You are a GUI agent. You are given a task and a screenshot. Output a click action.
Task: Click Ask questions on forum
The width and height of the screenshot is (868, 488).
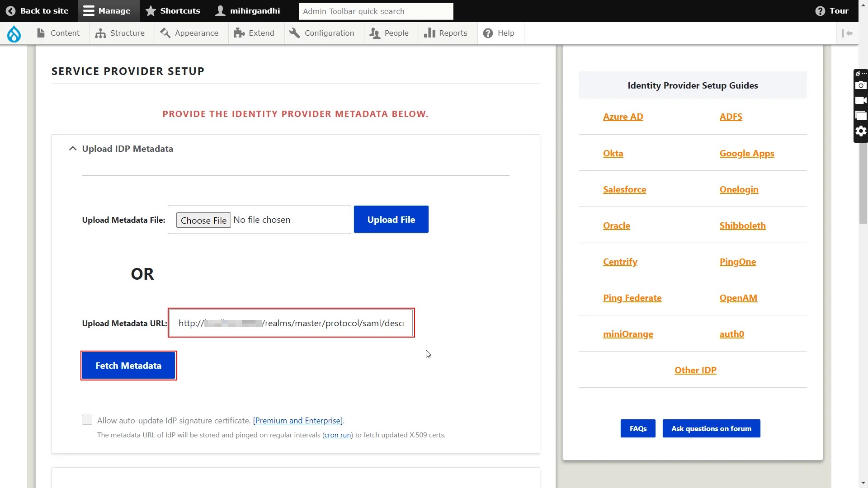click(711, 428)
